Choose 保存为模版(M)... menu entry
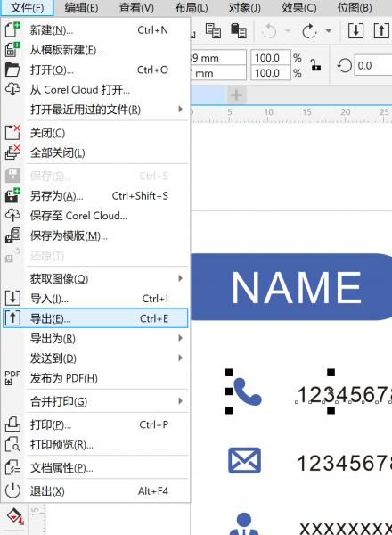 [95, 235]
